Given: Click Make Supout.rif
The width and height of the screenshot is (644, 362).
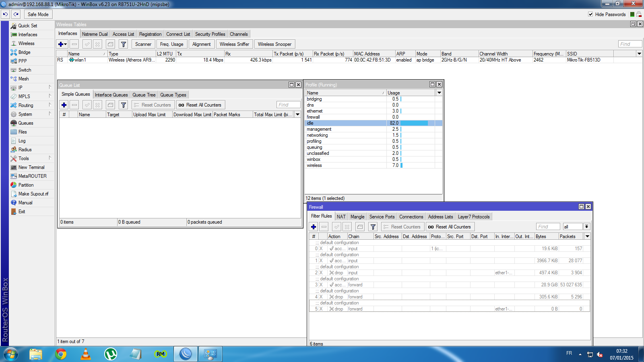Looking at the screenshot, I should pos(33,194).
